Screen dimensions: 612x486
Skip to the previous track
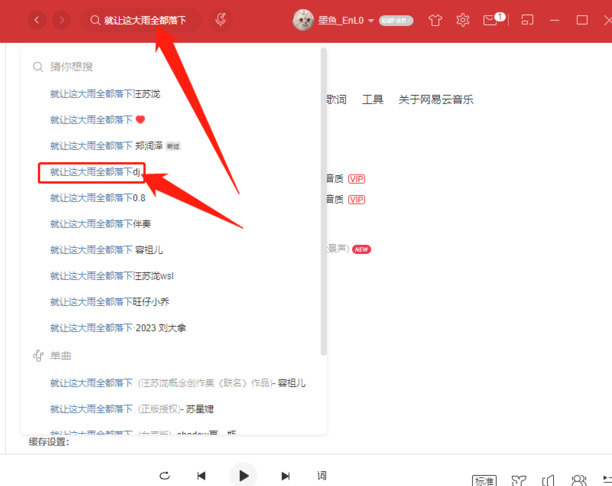click(201, 475)
